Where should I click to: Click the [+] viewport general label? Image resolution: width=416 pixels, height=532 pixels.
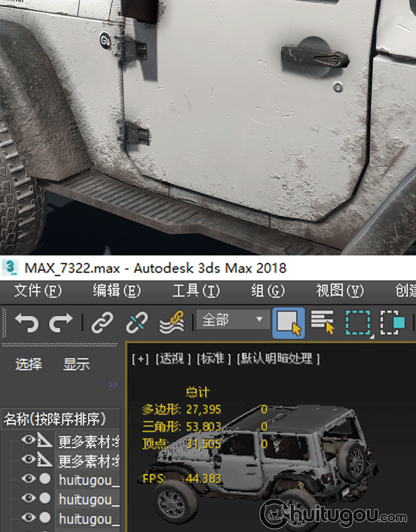coord(140,359)
